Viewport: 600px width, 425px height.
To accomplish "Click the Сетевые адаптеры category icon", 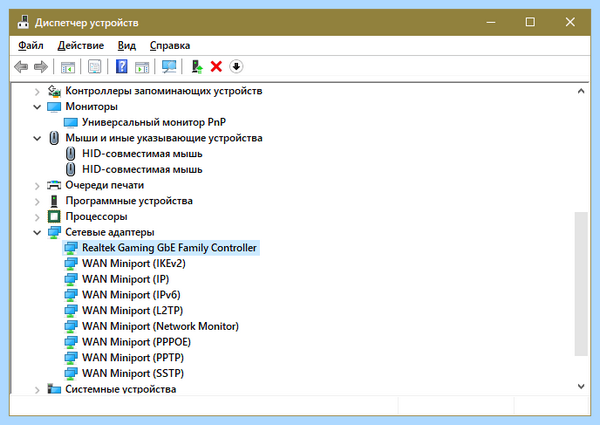I will [54, 232].
